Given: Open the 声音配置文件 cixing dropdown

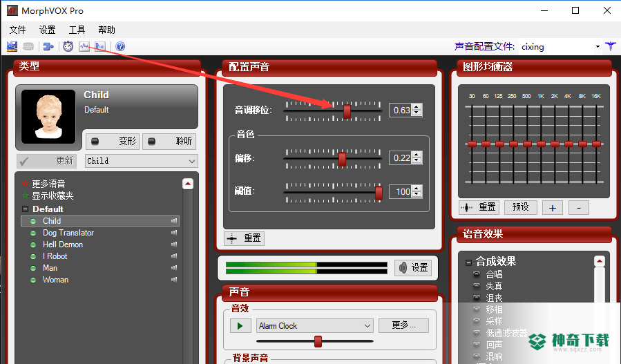Looking at the screenshot, I should pyautogui.click(x=598, y=47).
